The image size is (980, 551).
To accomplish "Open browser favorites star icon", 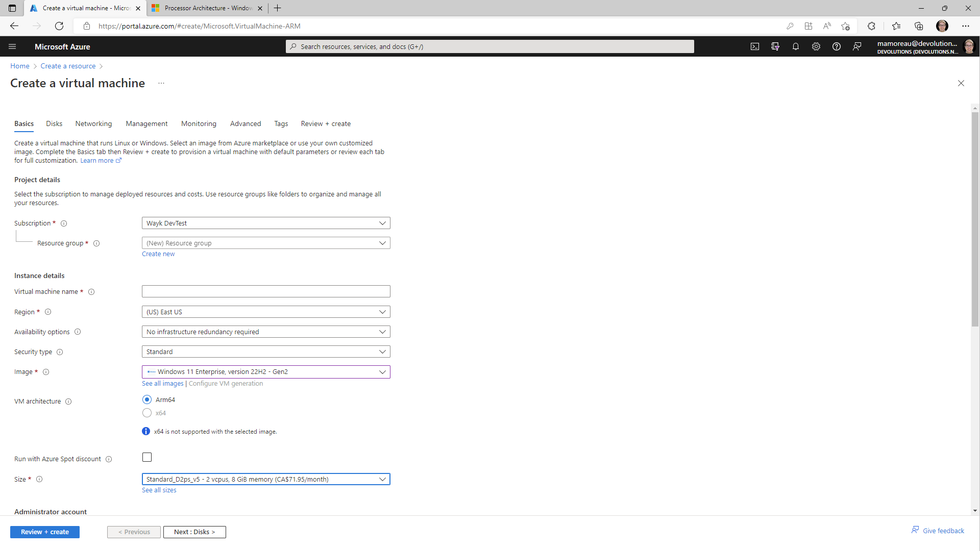I will pyautogui.click(x=896, y=26).
